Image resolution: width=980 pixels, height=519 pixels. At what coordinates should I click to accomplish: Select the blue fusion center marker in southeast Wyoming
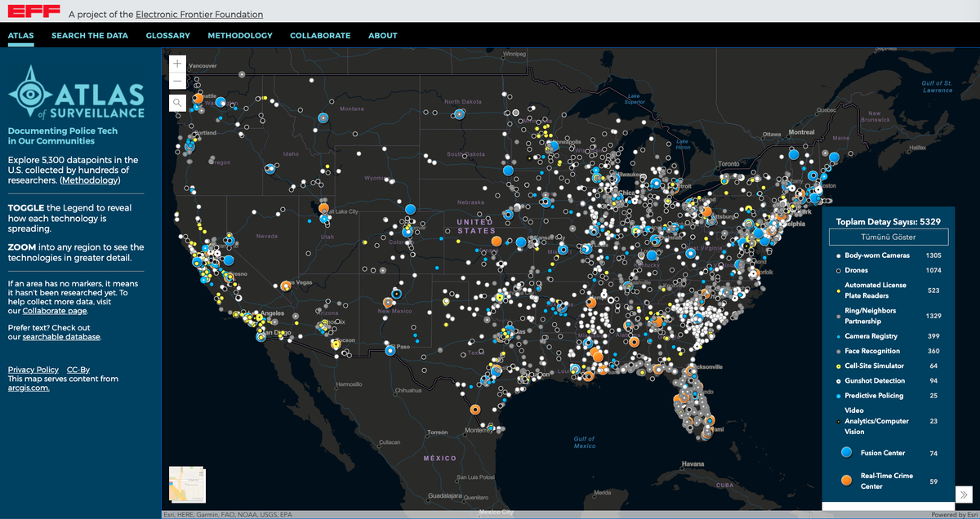click(x=411, y=207)
